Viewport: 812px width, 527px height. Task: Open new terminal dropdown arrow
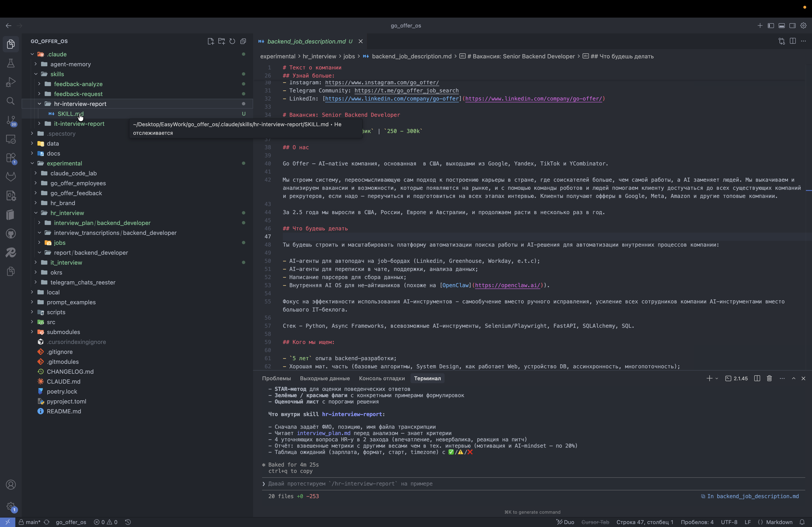[x=716, y=378]
